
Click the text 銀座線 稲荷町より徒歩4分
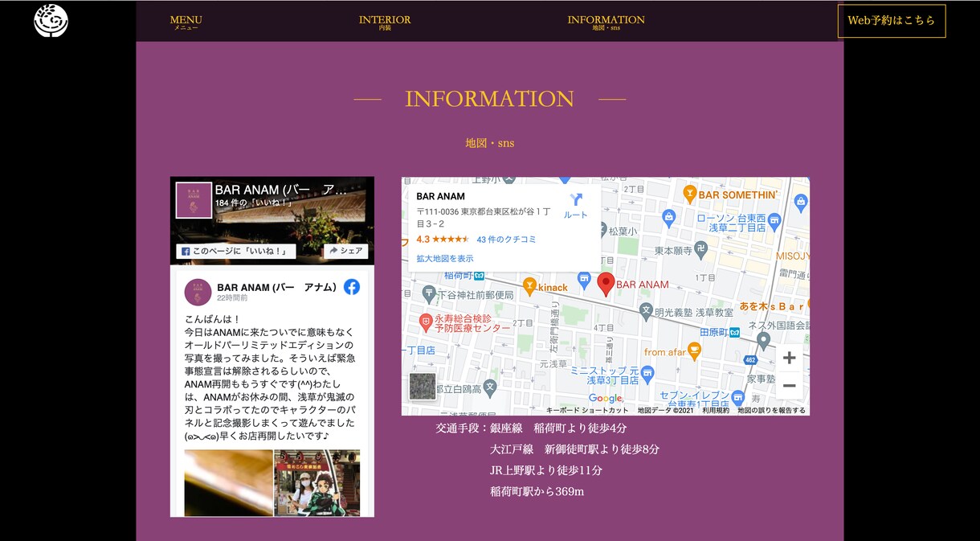558,428
